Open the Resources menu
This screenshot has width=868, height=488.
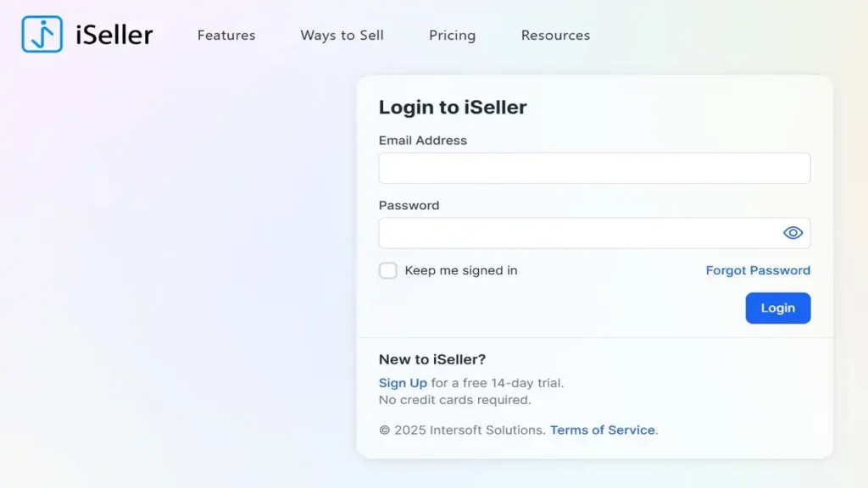pyautogui.click(x=555, y=36)
